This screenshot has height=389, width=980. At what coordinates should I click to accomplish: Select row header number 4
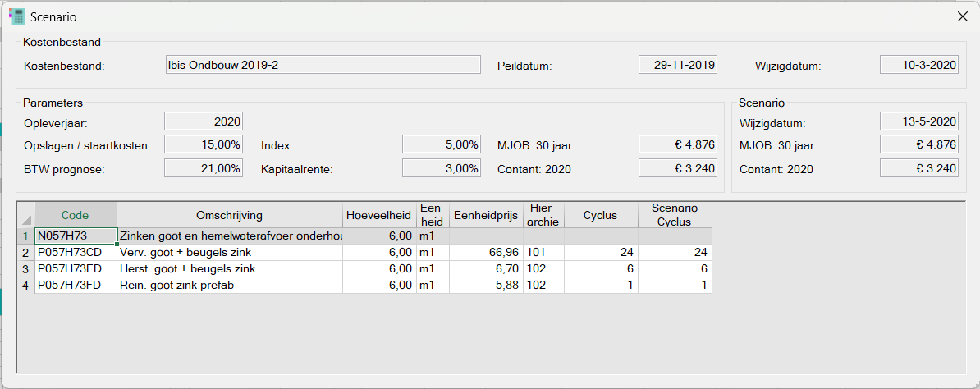[x=25, y=286]
